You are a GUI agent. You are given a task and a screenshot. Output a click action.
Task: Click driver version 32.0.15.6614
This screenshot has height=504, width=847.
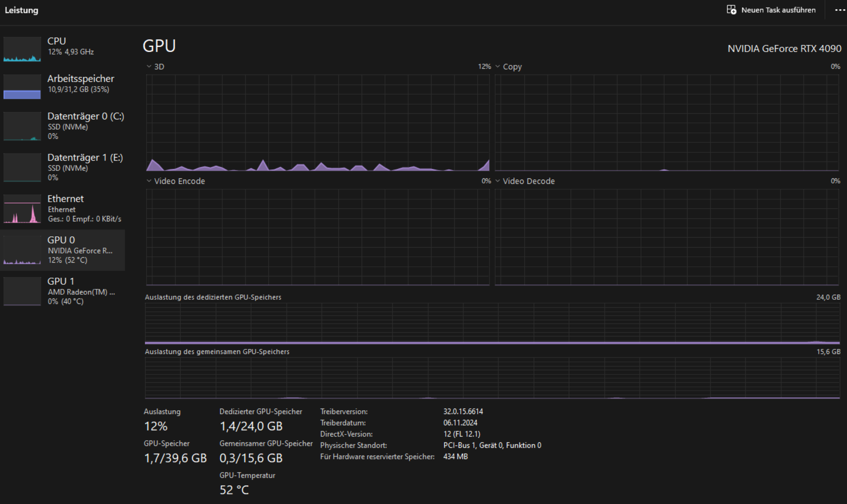[x=463, y=411]
